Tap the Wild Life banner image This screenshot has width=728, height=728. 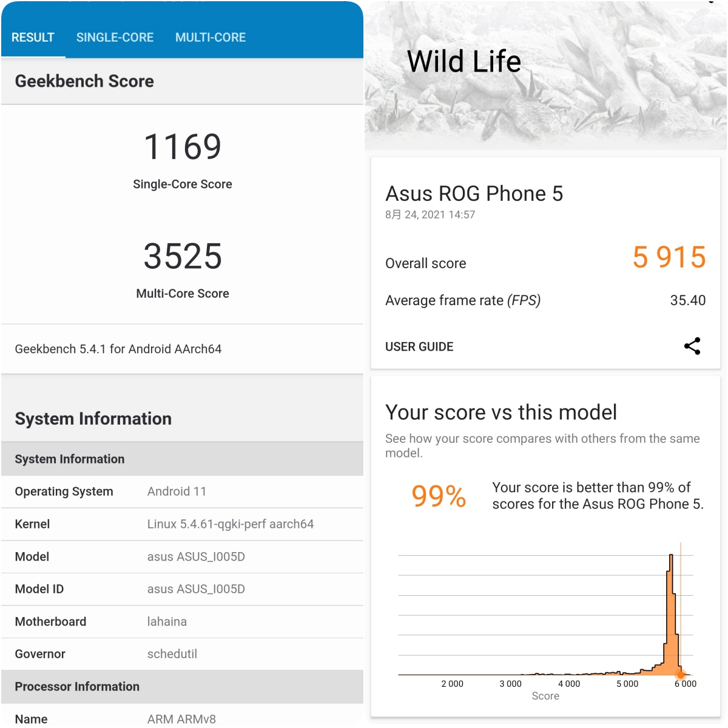point(545,76)
